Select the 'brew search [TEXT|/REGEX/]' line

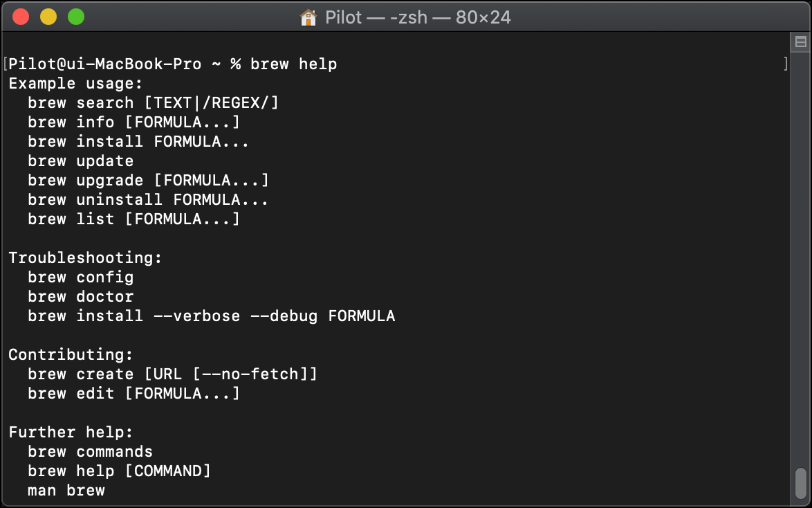pos(154,102)
